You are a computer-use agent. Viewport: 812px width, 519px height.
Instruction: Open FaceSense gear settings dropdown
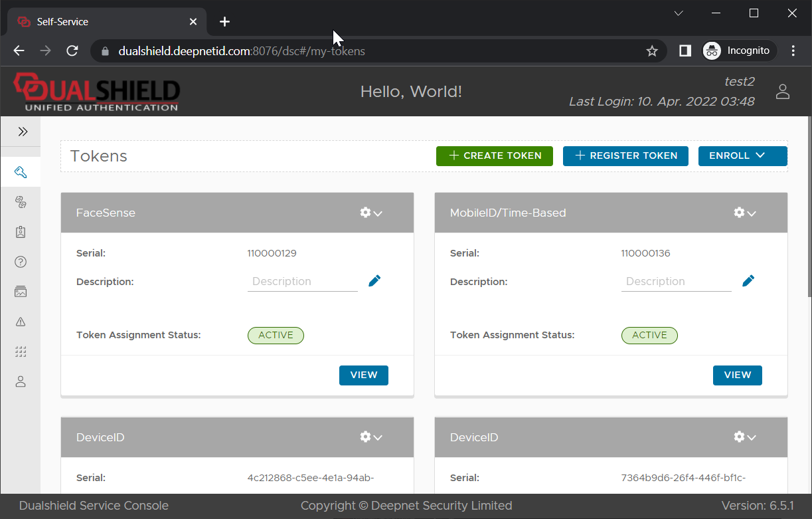pos(371,213)
